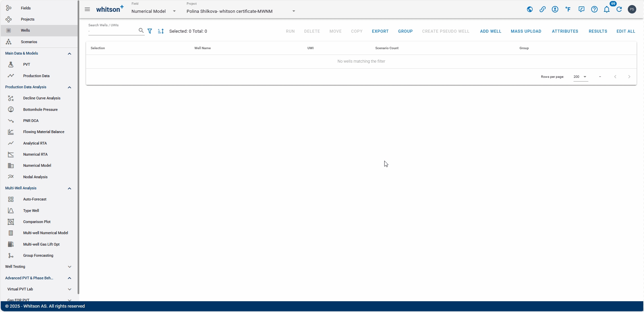
Task: Open Fields in the sidebar
Action: tap(39, 8)
